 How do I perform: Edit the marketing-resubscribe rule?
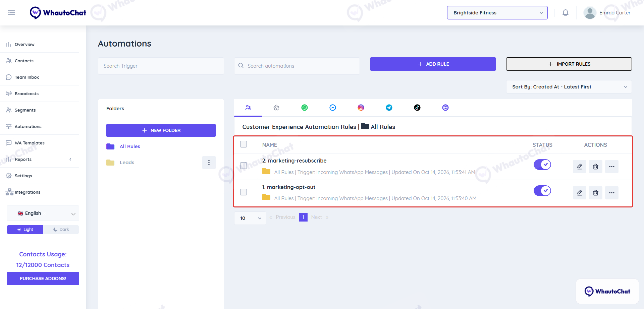pos(580,167)
